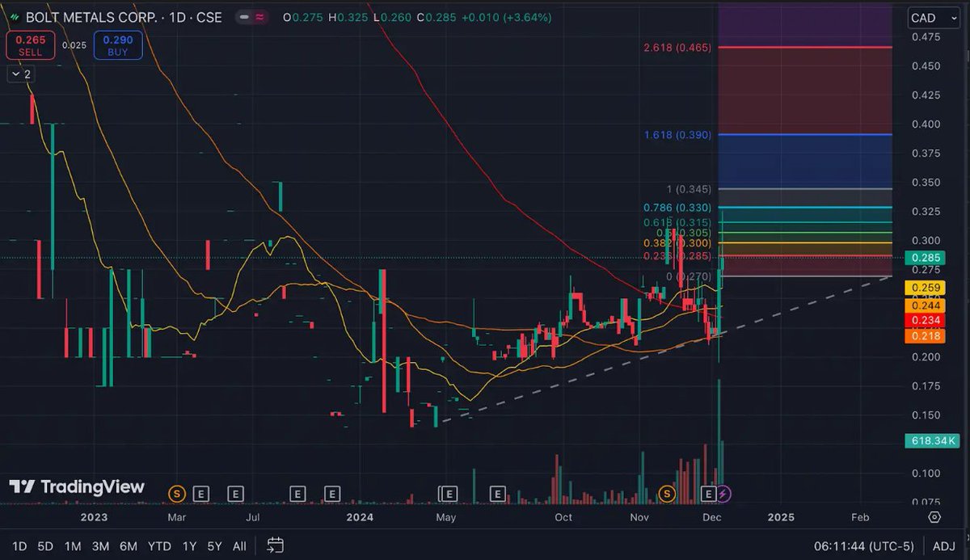Select the 0.382 (0.300) Fibonacci level label
Screen dimensions: 970x560
[x=677, y=243]
